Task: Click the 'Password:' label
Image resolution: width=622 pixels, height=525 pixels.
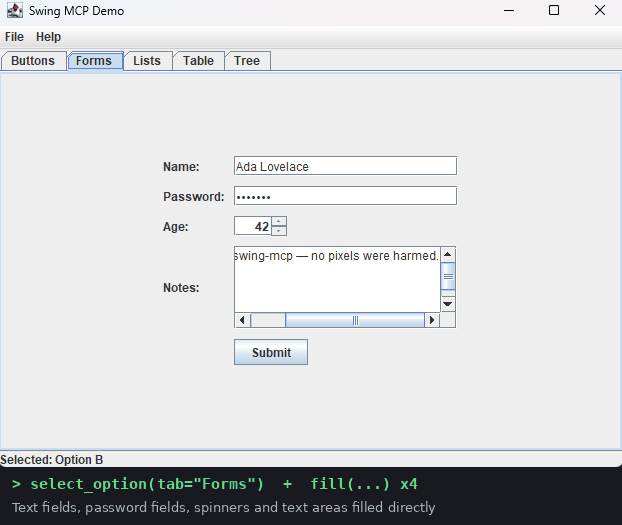Action: pyautogui.click(x=194, y=197)
